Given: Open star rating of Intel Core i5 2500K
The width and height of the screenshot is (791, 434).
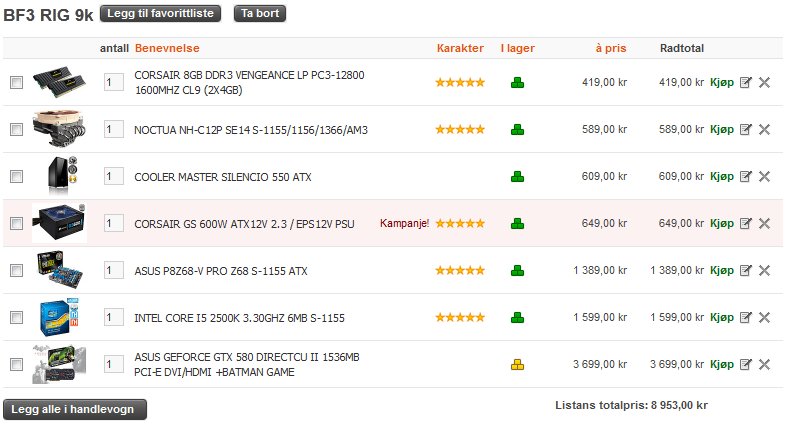Looking at the screenshot, I should [x=460, y=317].
